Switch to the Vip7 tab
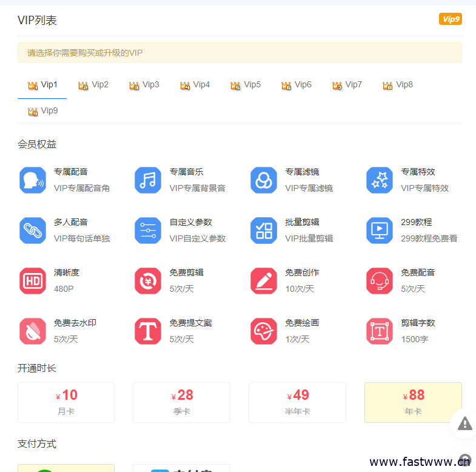 coord(347,85)
